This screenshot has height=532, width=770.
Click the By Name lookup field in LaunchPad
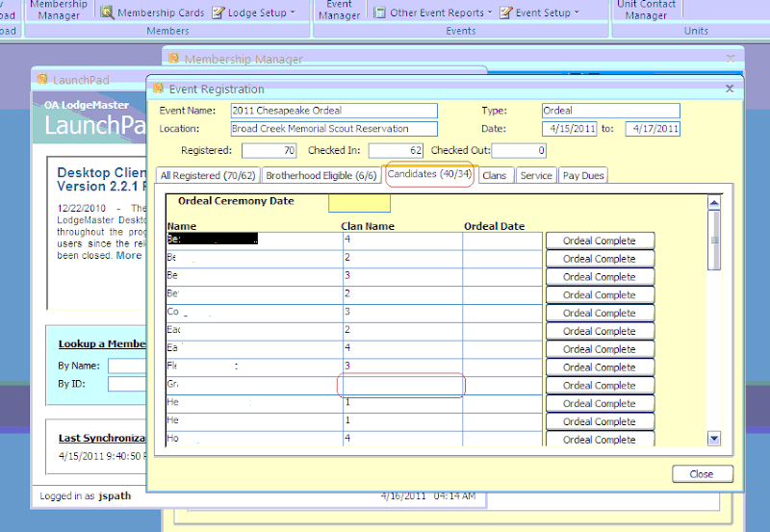tap(127, 367)
